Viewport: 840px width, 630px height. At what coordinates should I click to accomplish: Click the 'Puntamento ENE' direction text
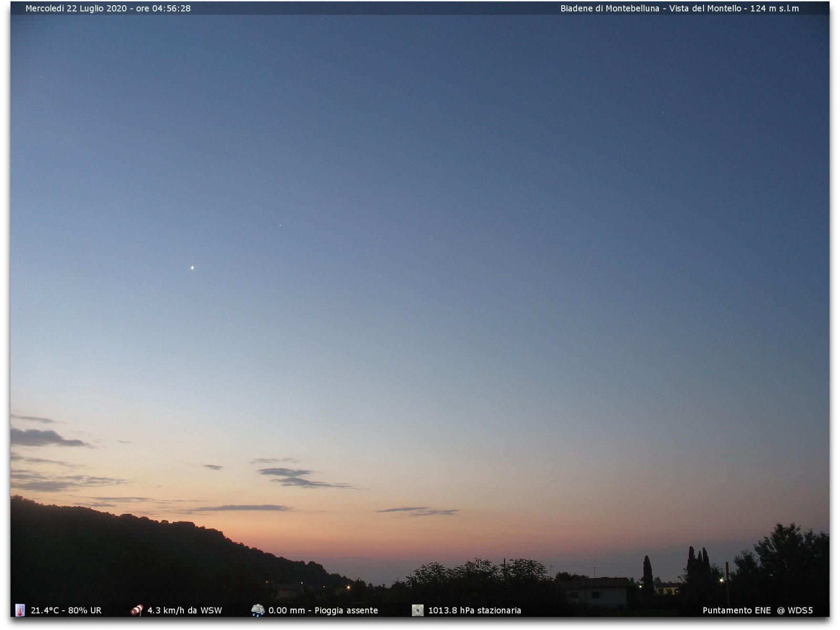[737, 611]
